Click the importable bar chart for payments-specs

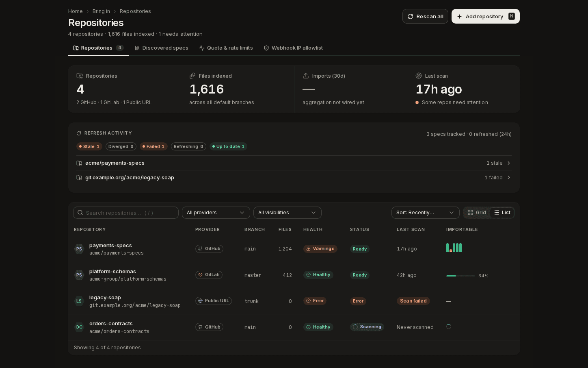454,248
